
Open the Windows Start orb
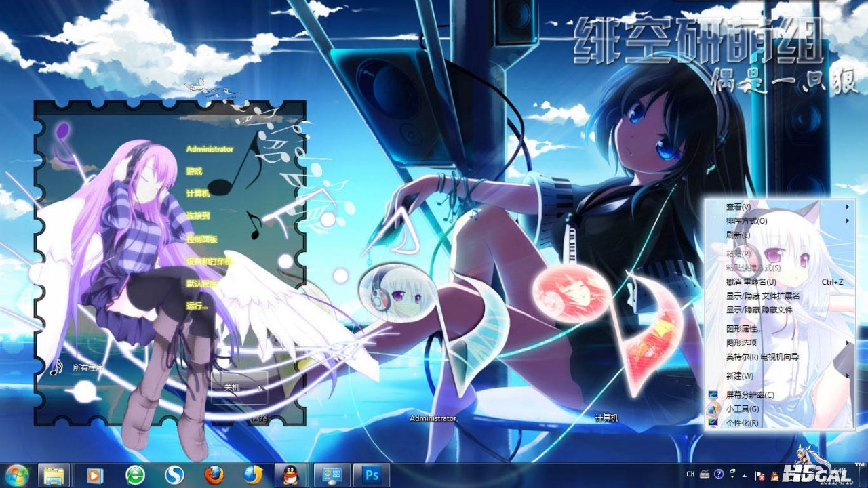coord(16,475)
